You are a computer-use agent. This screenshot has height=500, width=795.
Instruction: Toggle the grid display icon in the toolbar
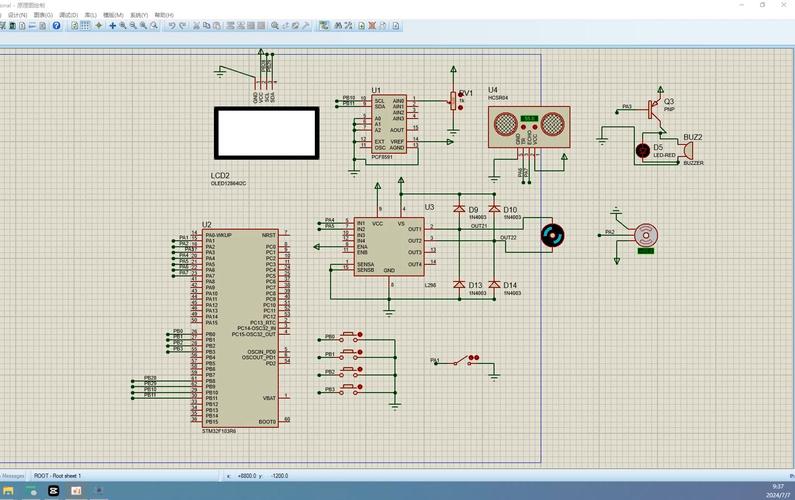click(x=85, y=25)
